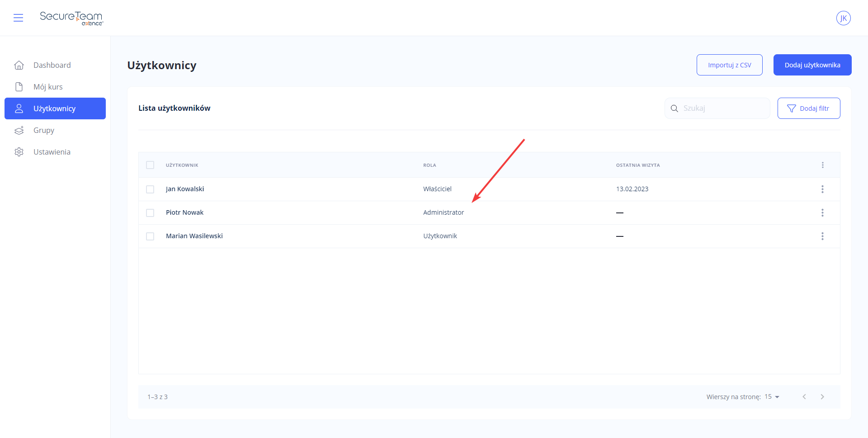Click the SecureTeam axence logo

point(71,18)
